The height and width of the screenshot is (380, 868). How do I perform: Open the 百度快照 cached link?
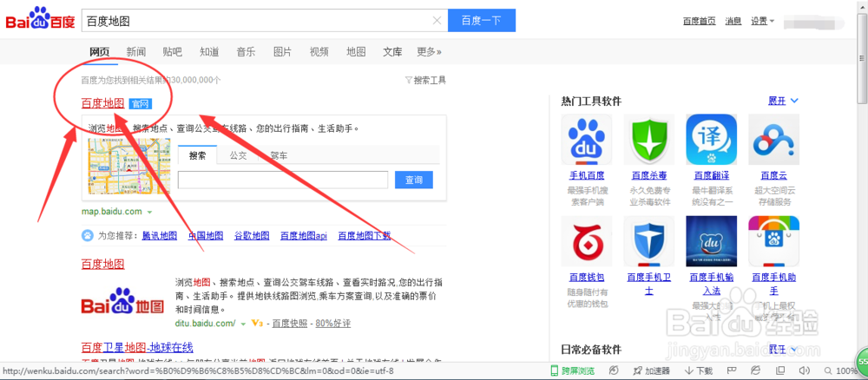(x=290, y=324)
